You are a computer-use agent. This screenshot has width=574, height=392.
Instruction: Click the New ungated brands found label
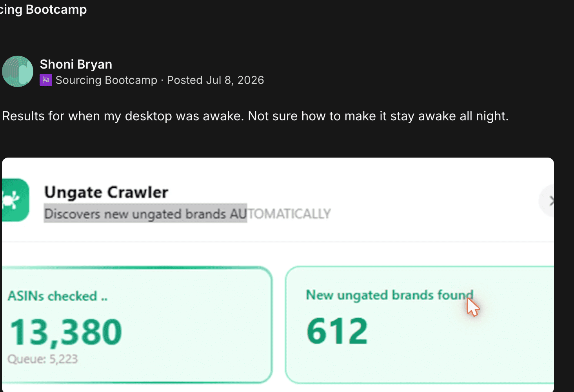(390, 295)
